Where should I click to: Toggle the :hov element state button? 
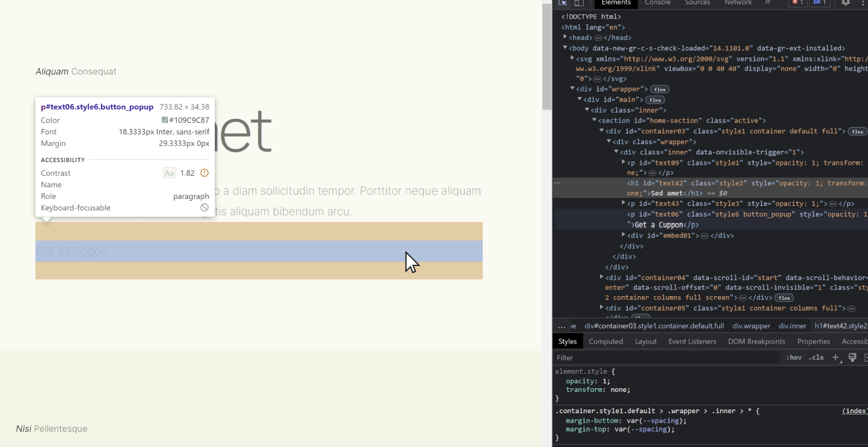(x=793, y=357)
